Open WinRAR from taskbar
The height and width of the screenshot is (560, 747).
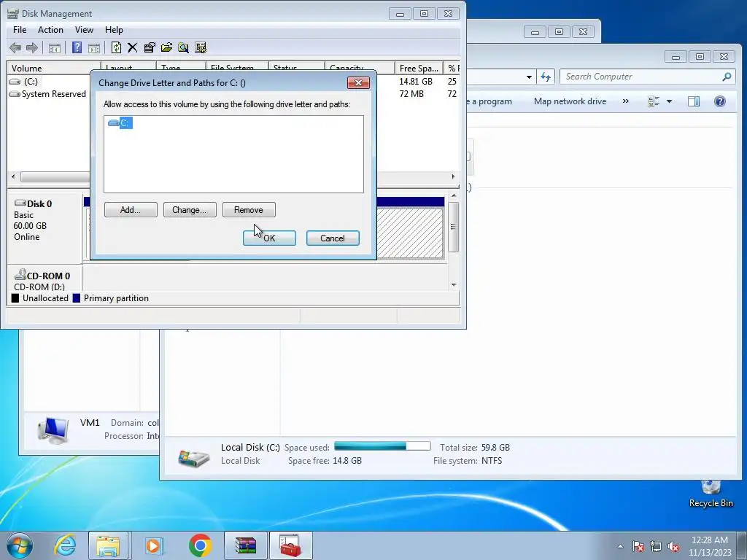[x=245, y=545]
